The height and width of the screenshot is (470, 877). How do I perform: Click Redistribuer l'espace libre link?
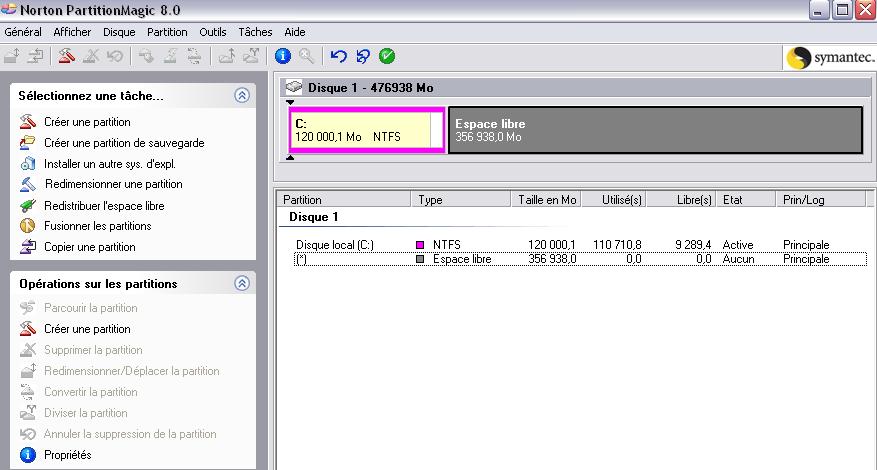105,206
